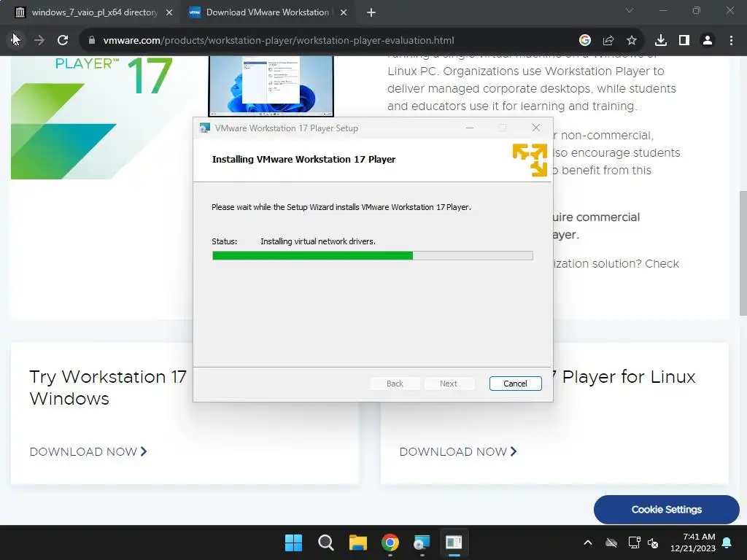Click 'Installing VMware Workstation 17 Player' heading

pyautogui.click(x=303, y=159)
